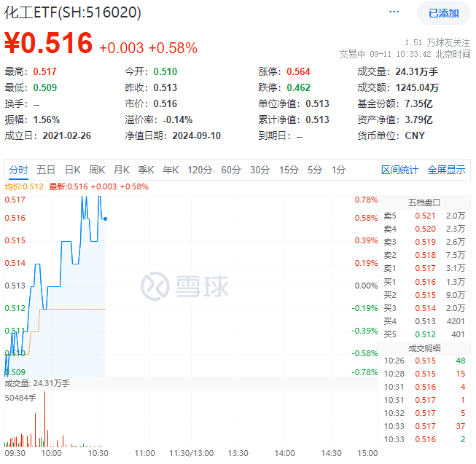Switch to the 五日 chart tab
The width and height of the screenshot is (476, 464).
45,170
